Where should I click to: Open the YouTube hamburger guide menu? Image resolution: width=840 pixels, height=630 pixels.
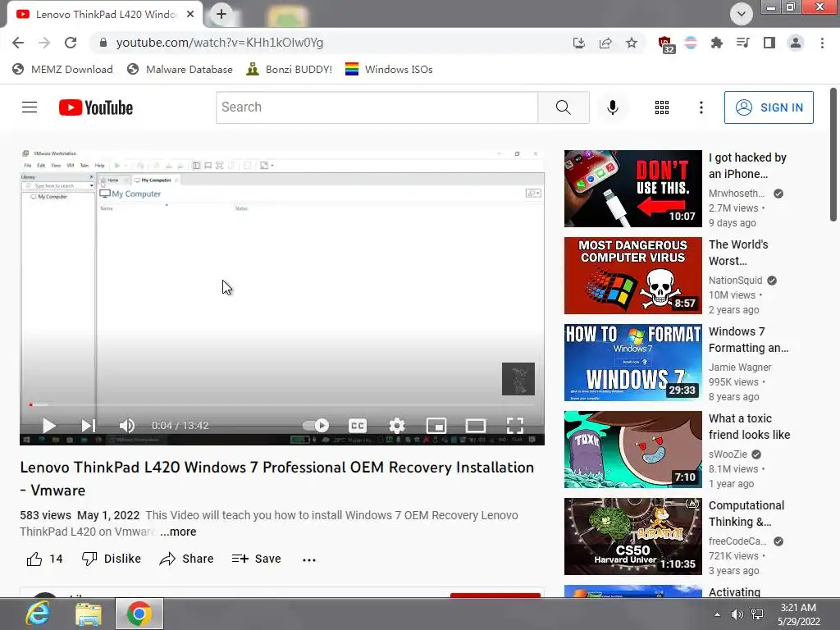(x=30, y=107)
